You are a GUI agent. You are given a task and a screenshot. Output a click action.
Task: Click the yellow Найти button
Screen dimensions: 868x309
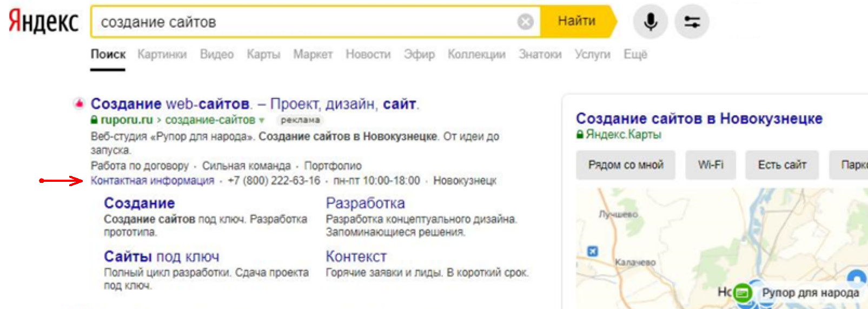[x=578, y=22]
